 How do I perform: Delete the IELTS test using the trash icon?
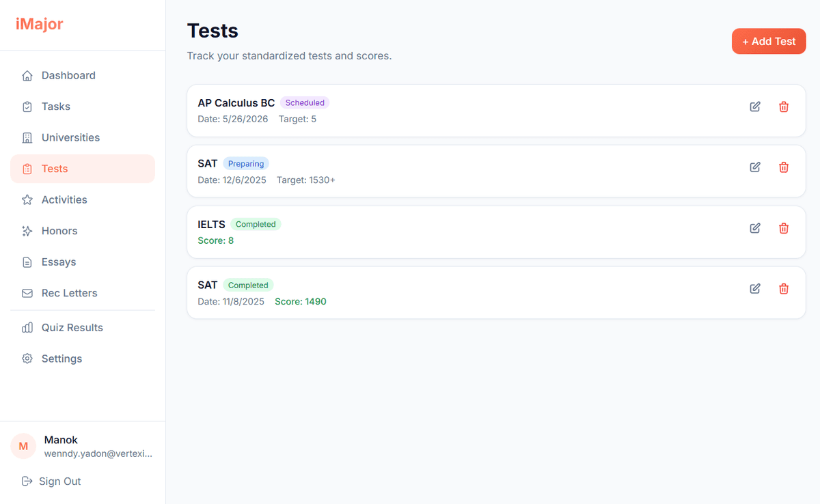783,228
